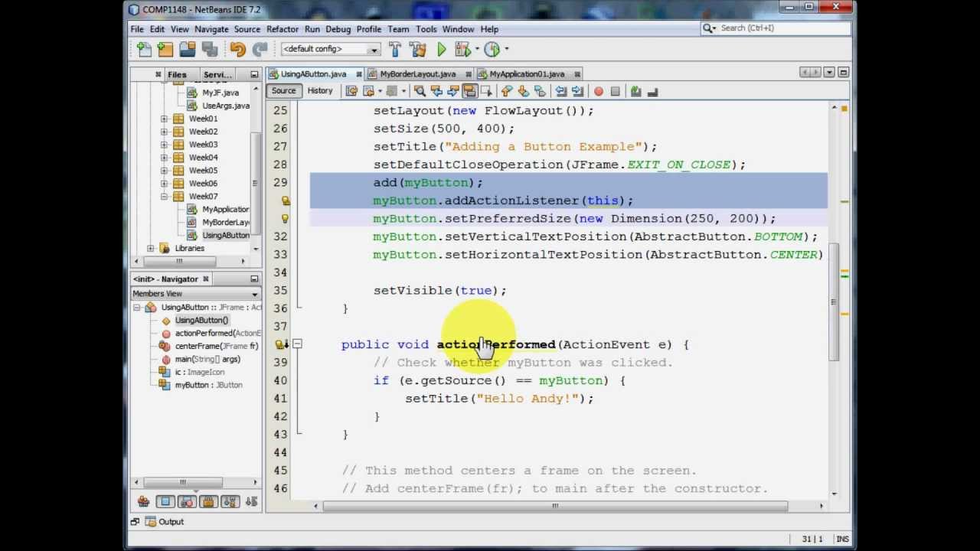The width and height of the screenshot is (980, 551).
Task: Click the Previous Bookmark icon
Action: [506, 92]
